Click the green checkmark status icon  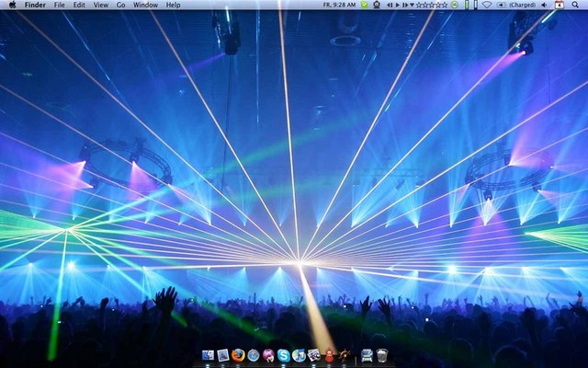[364, 5]
